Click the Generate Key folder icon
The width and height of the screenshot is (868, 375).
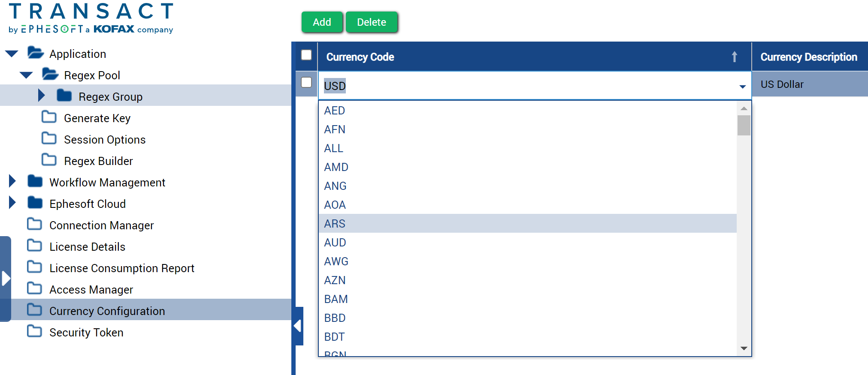(49, 117)
